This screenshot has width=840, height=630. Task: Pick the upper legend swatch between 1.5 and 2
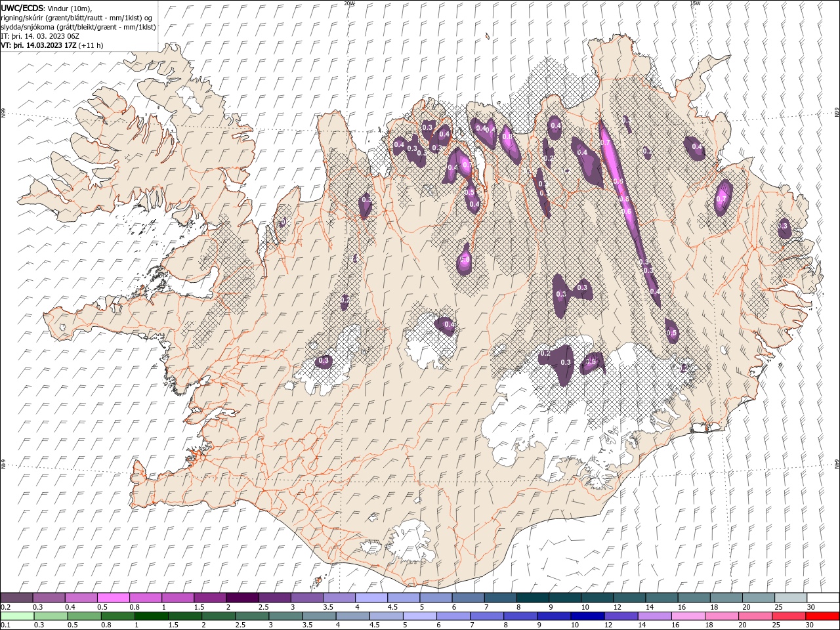(x=210, y=598)
